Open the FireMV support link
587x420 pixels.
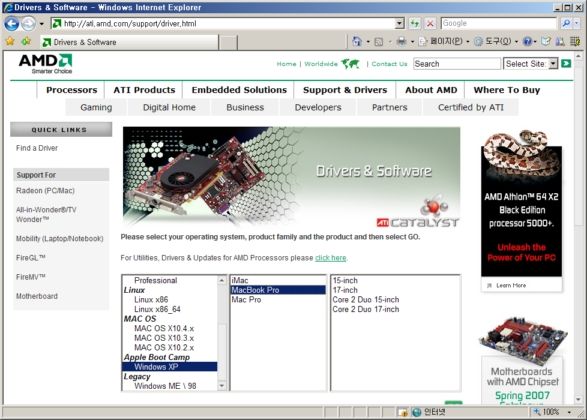pyautogui.click(x=31, y=277)
